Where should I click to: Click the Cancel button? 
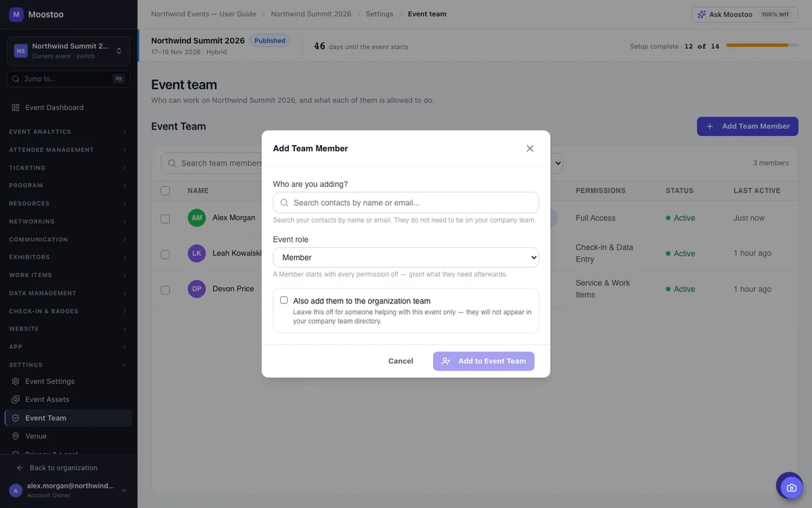401,361
